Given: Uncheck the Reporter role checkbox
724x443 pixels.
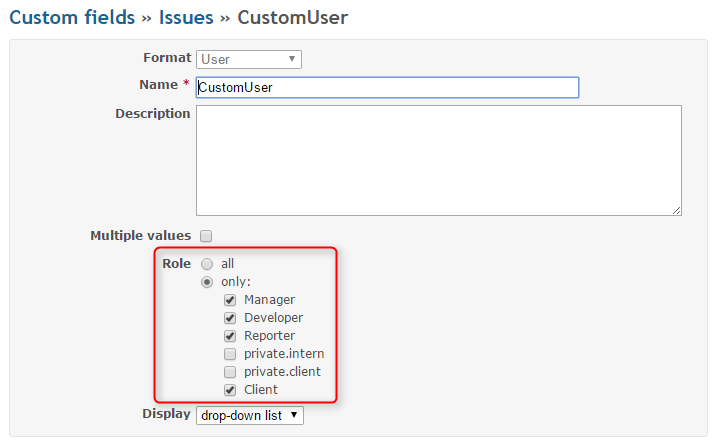Looking at the screenshot, I should tap(230, 336).
